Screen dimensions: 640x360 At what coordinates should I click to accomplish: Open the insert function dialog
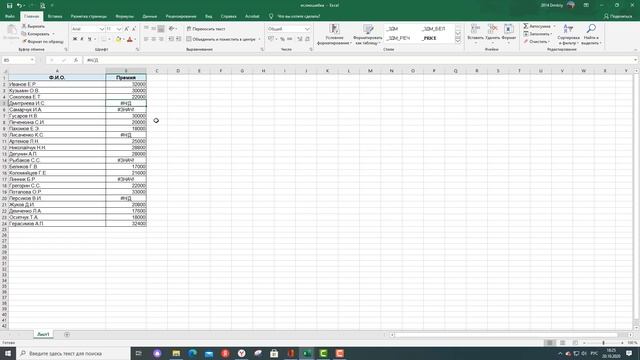click(76, 60)
